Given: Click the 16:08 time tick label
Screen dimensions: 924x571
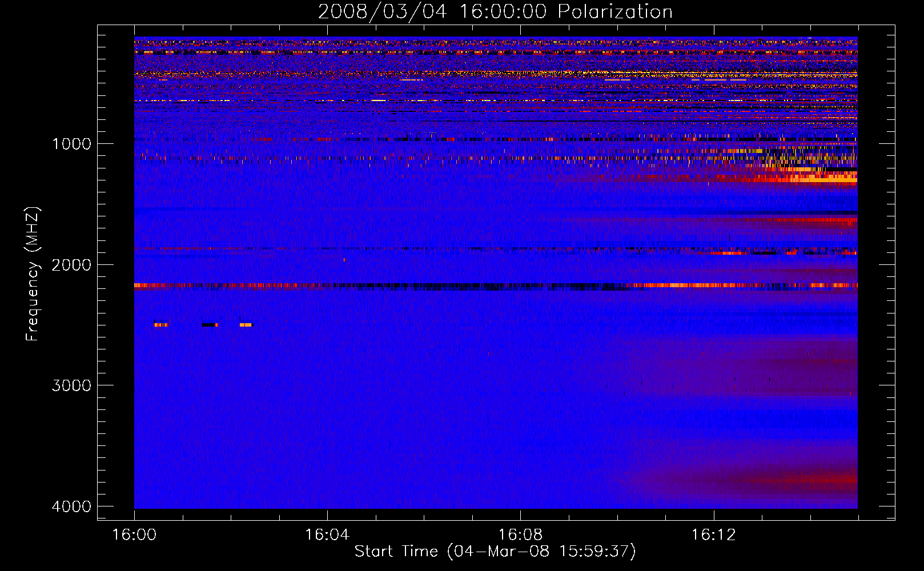Looking at the screenshot, I should [520, 535].
